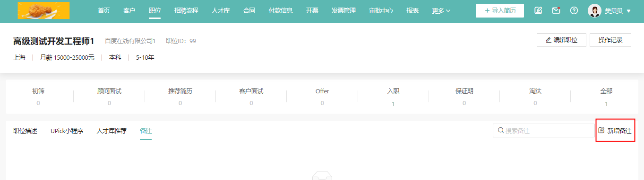This screenshot has width=644, height=180.
Task: Open the 操作记录 button
Action: [610, 40]
